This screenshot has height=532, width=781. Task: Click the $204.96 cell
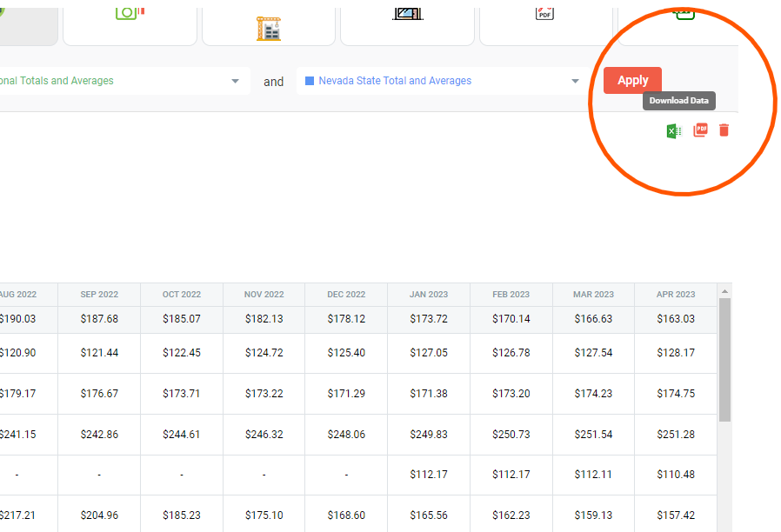tap(99, 515)
